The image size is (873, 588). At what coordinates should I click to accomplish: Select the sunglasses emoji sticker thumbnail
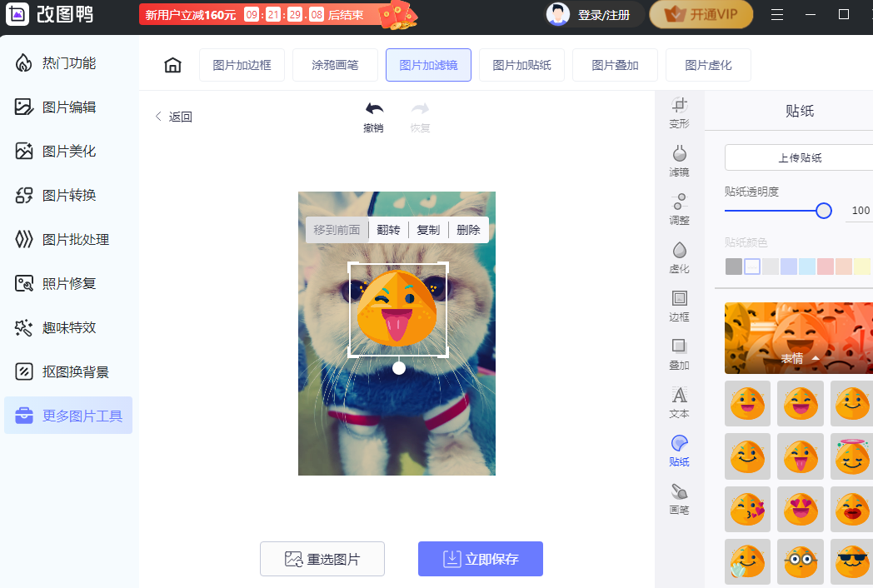point(851,561)
